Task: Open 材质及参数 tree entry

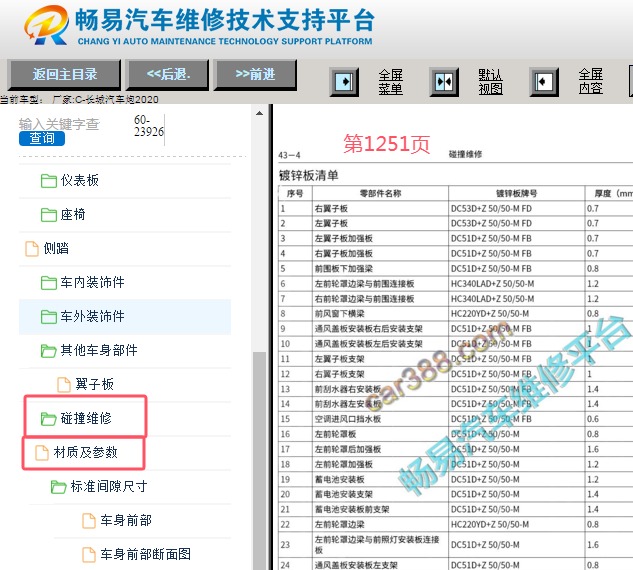Action: click(85, 453)
